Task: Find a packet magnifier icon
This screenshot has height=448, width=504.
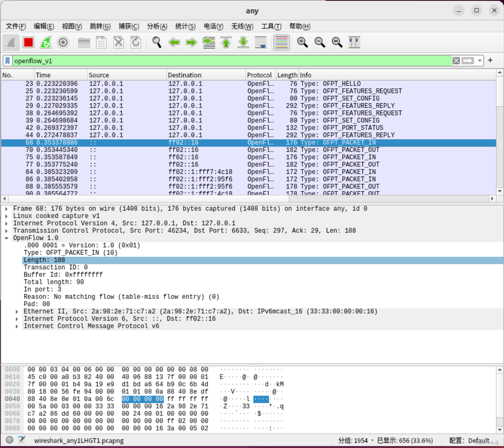Action: tap(157, 43)
